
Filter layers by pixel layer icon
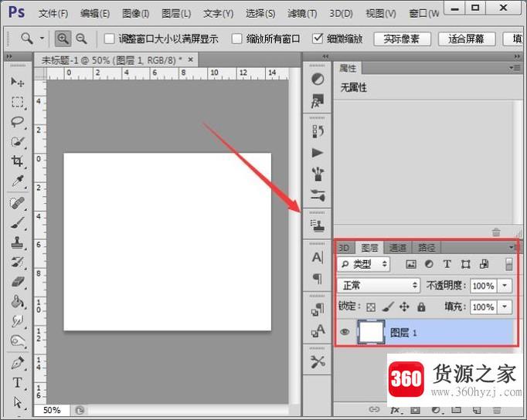tap(411, 264)
